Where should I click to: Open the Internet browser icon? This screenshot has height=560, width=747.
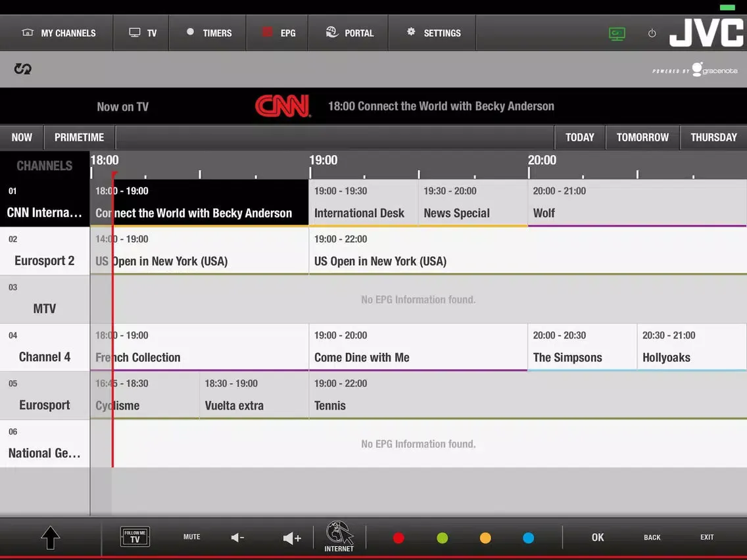click(x=339, y=536)
